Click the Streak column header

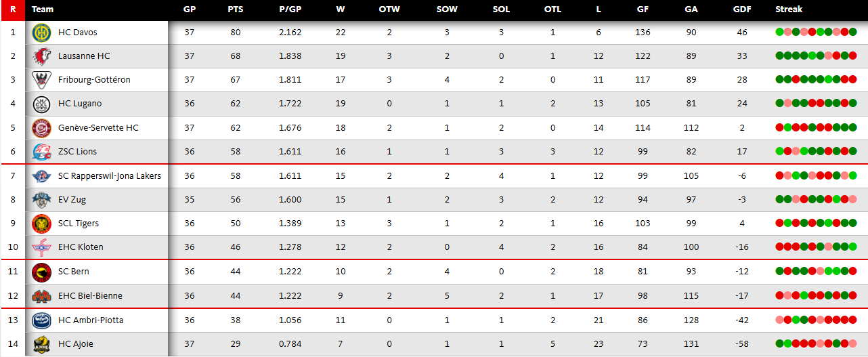coord(789,9)
